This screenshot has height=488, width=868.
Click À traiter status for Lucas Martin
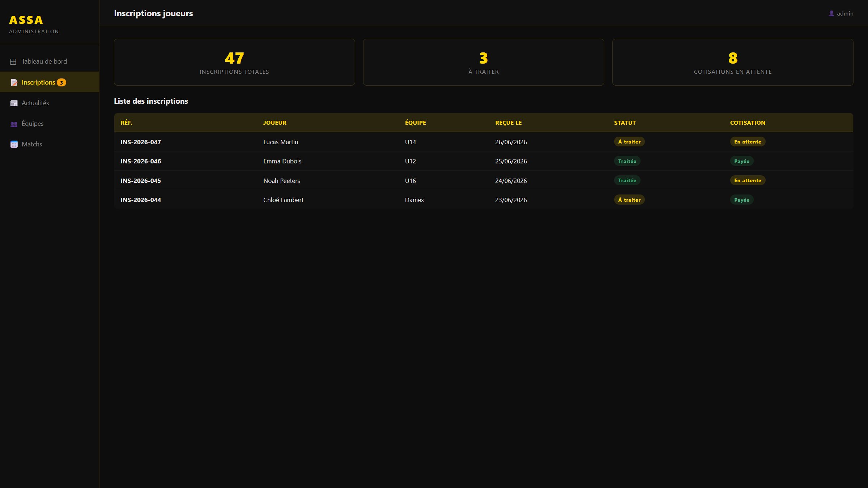[629, 142]
